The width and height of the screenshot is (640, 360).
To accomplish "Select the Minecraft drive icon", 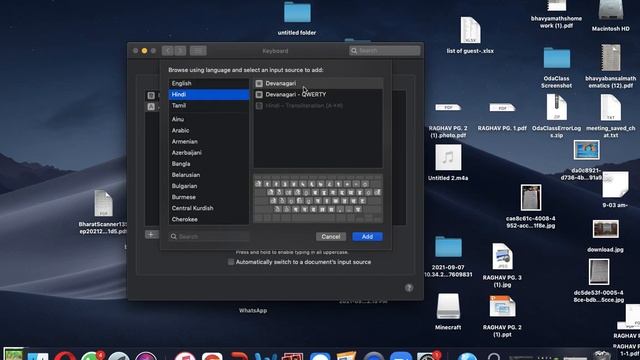I will tap(448, 306).
